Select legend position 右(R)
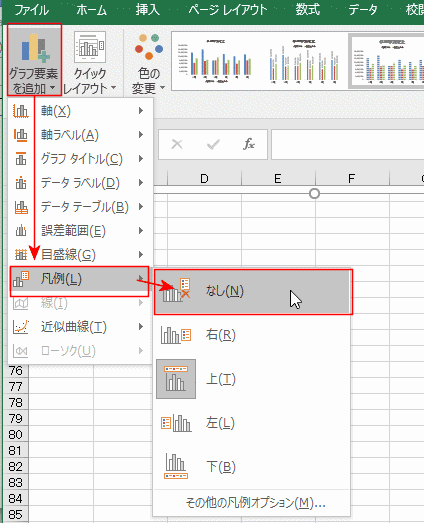This screenshot has height=523, width=424. (x=252, y=335)
